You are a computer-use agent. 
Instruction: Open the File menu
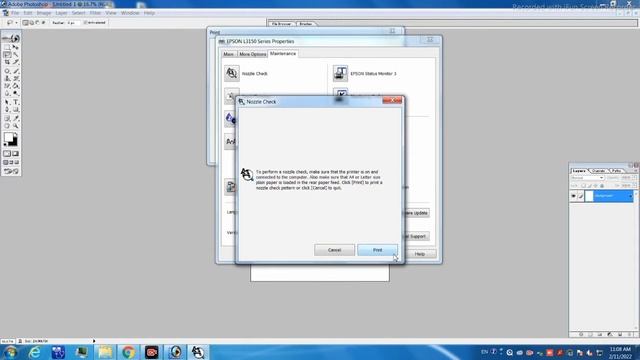pos(15,13)
